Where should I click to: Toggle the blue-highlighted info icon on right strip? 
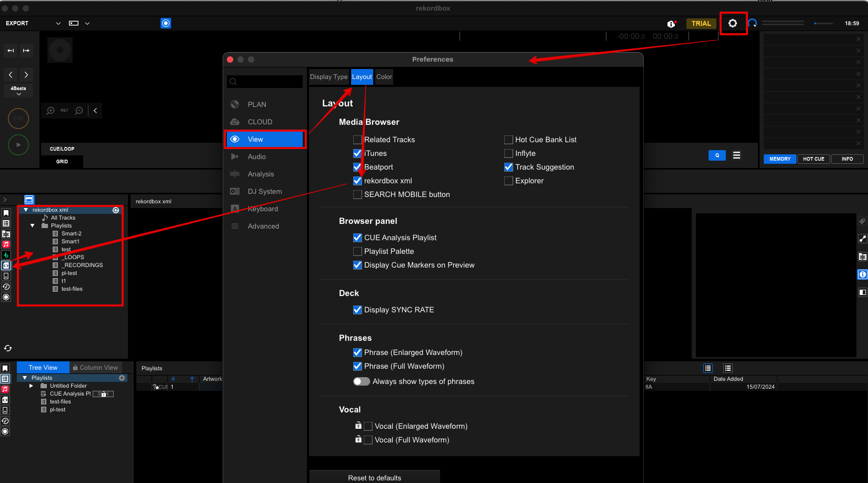tap(862, 274)
